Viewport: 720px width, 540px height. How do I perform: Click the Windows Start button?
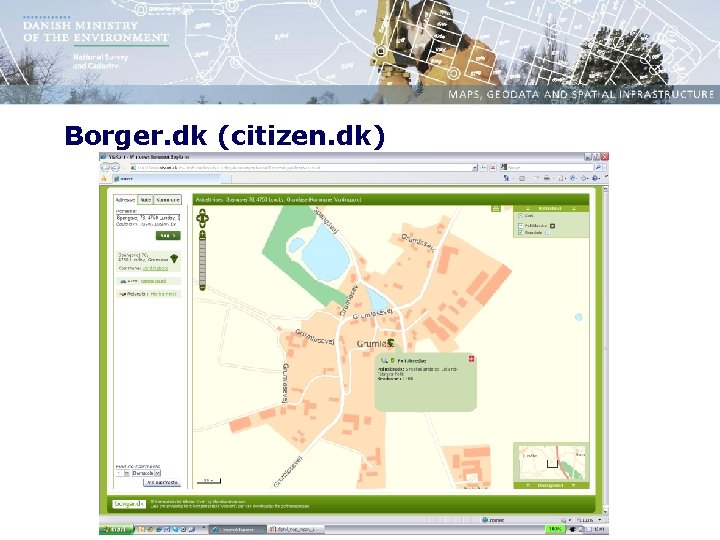(x=116, y=529)
